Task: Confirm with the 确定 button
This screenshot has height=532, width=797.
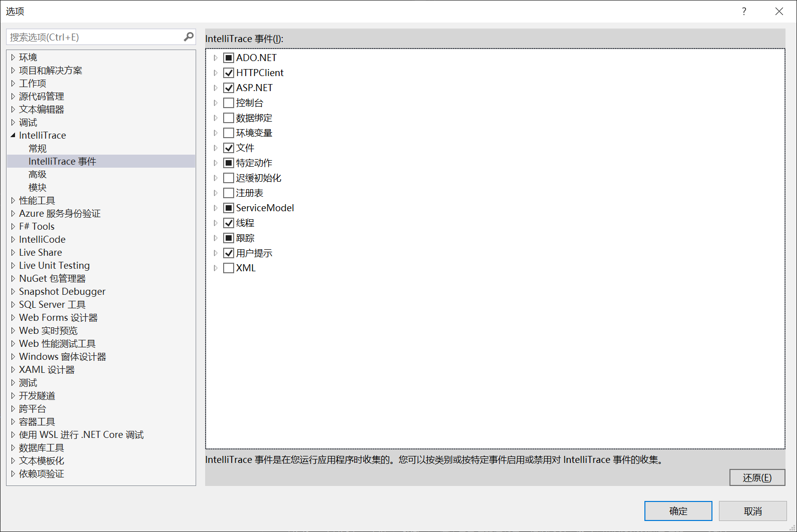Action: (x=678, y=511)
